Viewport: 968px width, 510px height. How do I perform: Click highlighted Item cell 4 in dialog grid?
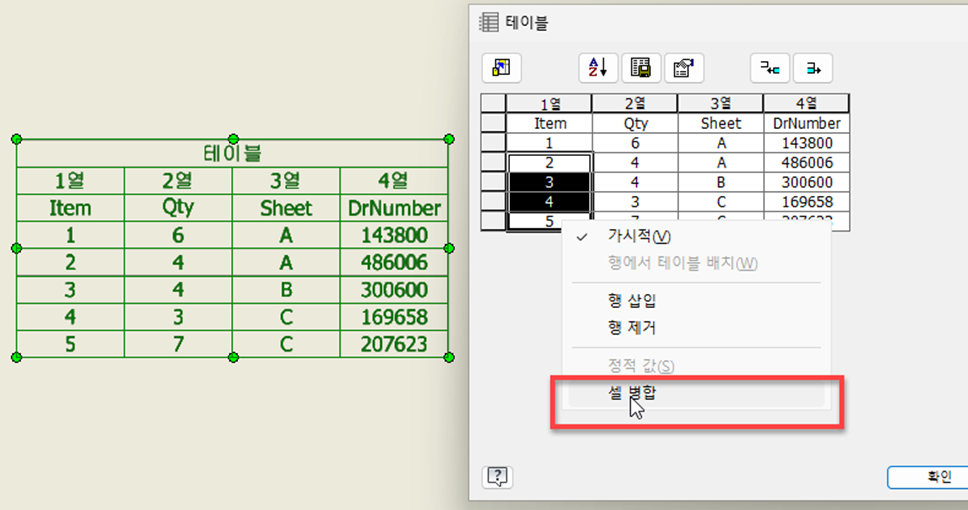click(x=549, y=202)
